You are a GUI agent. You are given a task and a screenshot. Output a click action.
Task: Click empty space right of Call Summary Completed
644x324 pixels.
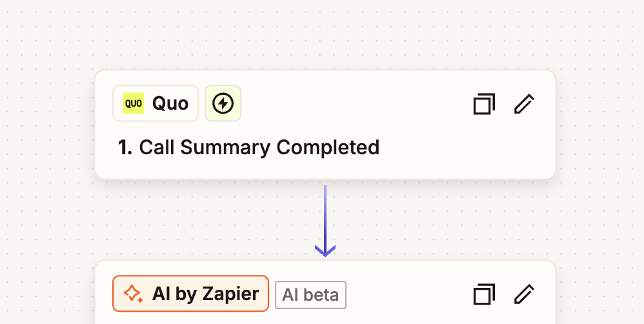pos(465,148)
